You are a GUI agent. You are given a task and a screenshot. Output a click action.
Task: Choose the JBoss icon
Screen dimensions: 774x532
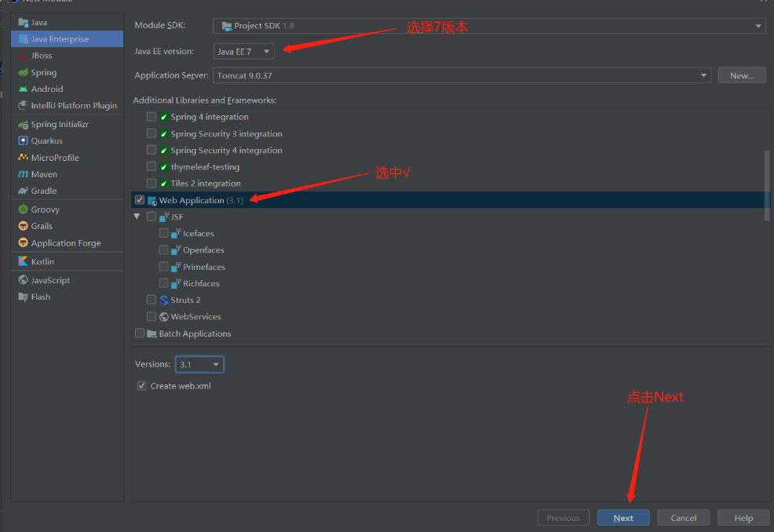pos(24,55)
